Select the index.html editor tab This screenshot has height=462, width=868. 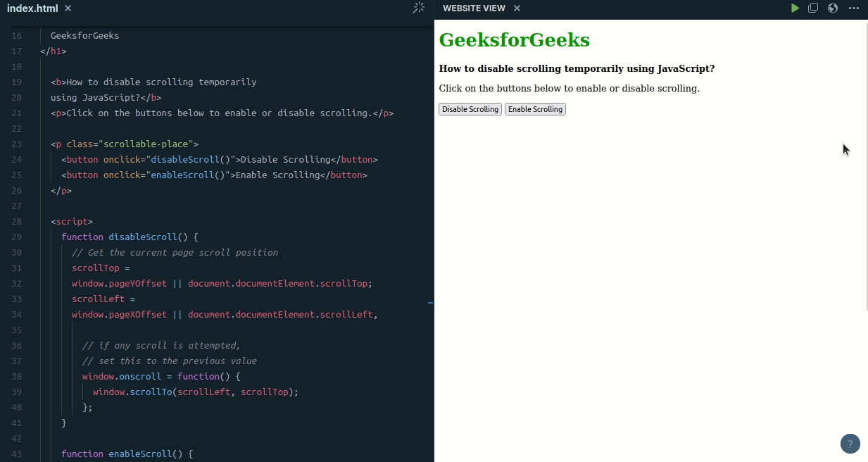pos(32,8)
